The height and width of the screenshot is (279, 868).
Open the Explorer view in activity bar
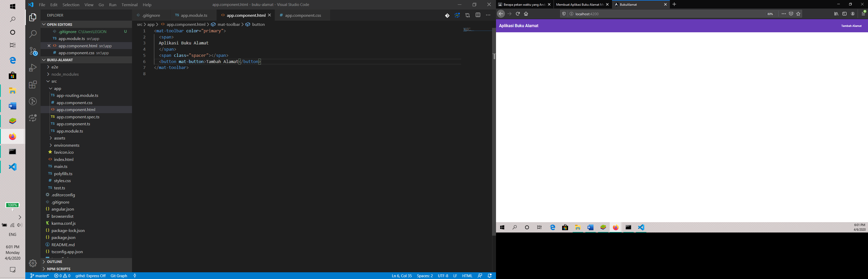point(33,17)
